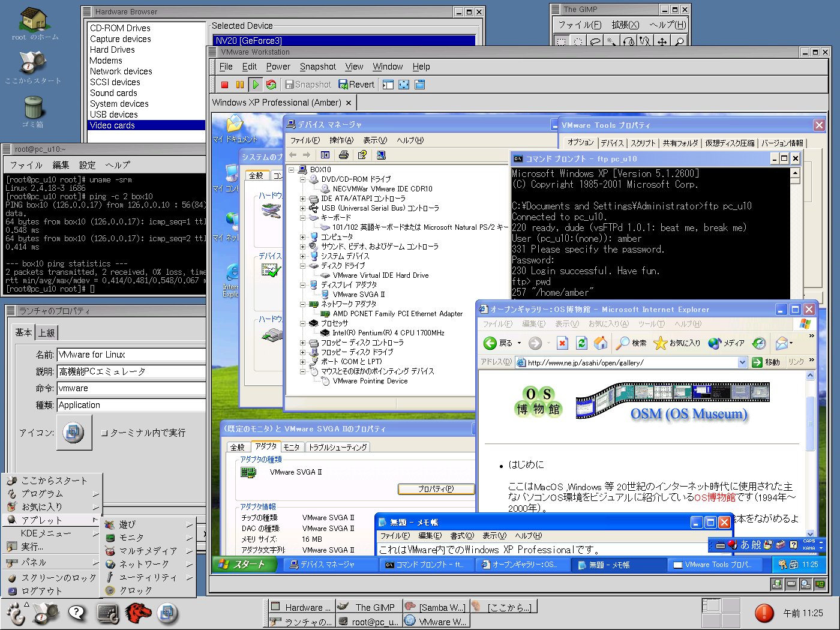Open the shared folders tab in VMware Tools
The image size is (840, 630).
click(680, 143)
